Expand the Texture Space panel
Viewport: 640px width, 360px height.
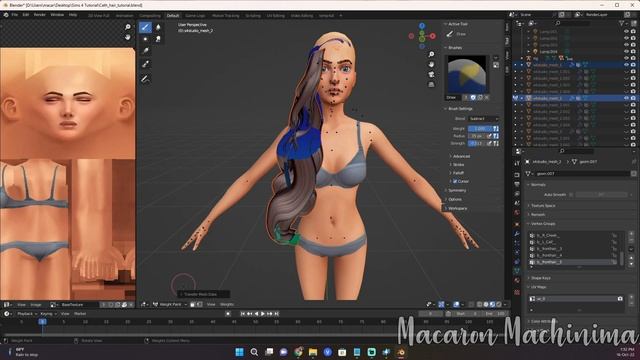tap(542, 206)
